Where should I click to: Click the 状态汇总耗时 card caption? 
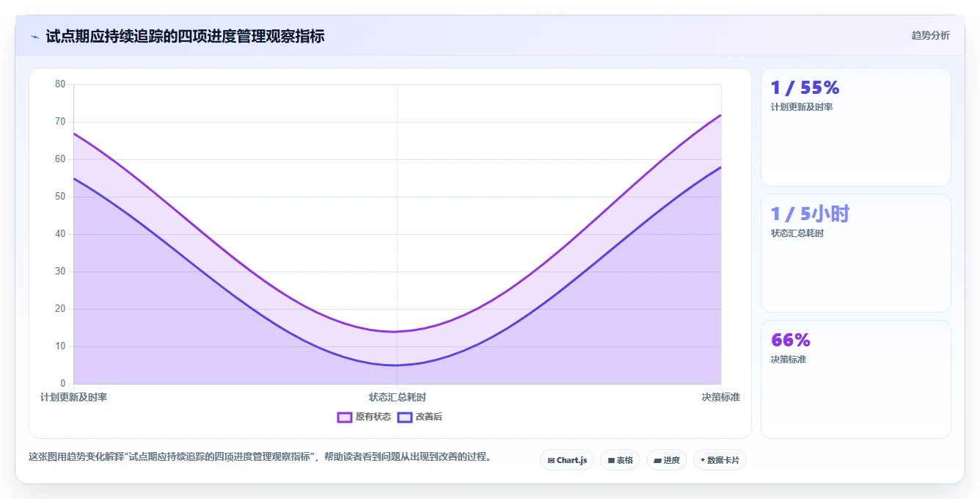pos(797,233)
